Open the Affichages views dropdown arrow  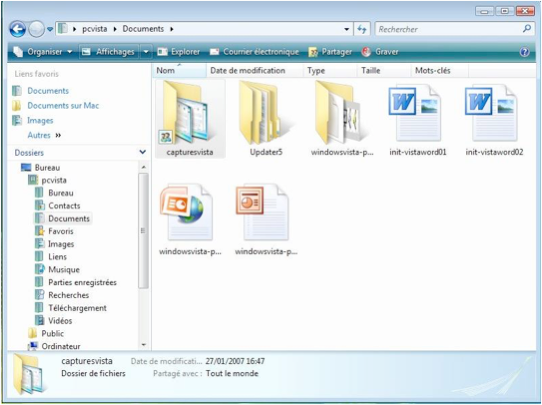click(x=146, y=52)
